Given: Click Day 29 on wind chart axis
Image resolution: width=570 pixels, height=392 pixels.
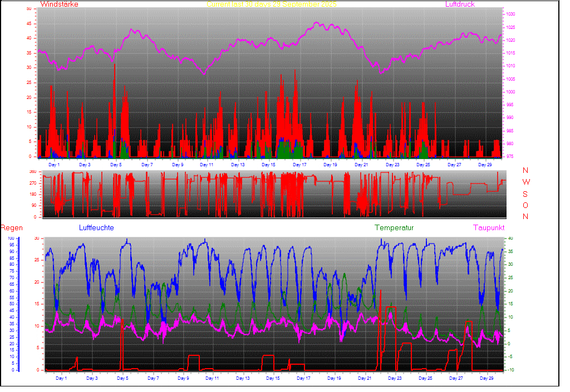Looking at the screenshot, I should point(485,165).
